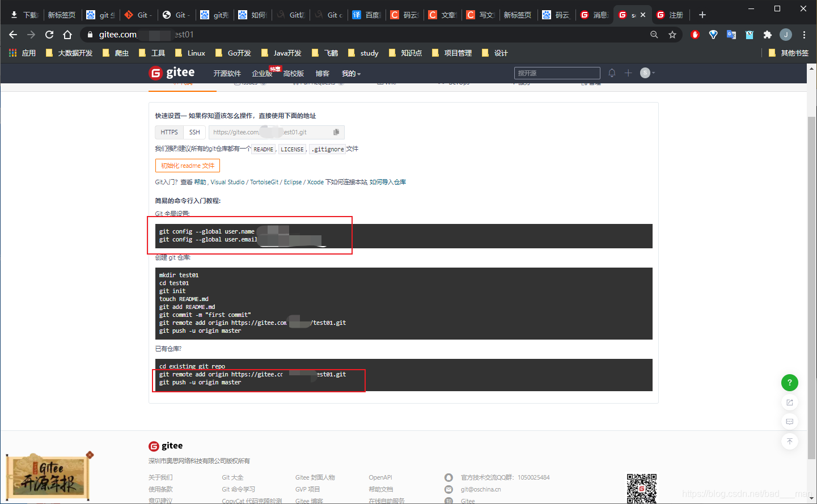Click the git@oschina.cn email link
This screenshot has height=504, width=817.
tap(481, 489)
